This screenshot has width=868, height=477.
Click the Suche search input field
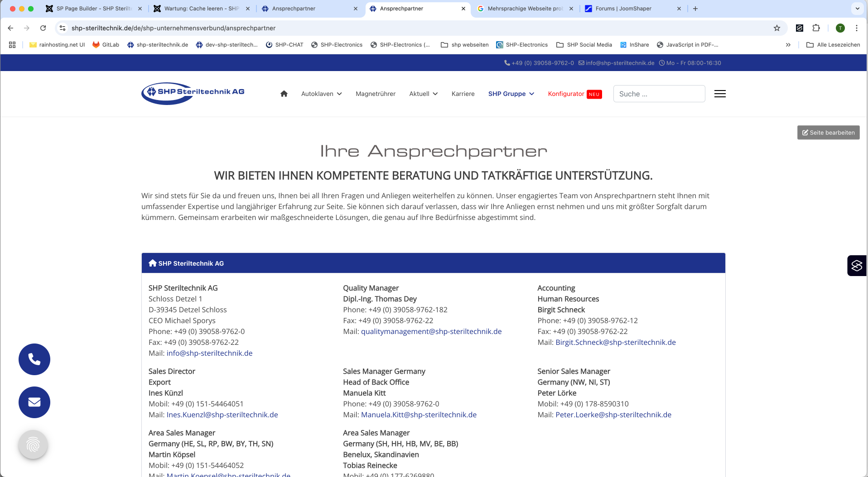pyautogui.click(x=659, y=94)
